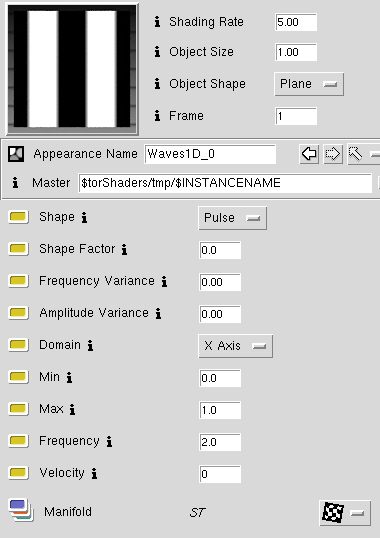380x538 pixels.
Task: Click the Master path input field
Action: (225, 183)
